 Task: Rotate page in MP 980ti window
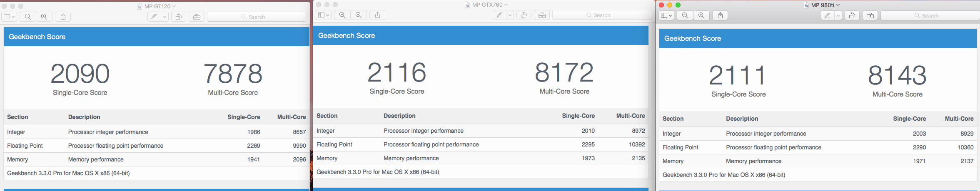(x=852, y=15)
